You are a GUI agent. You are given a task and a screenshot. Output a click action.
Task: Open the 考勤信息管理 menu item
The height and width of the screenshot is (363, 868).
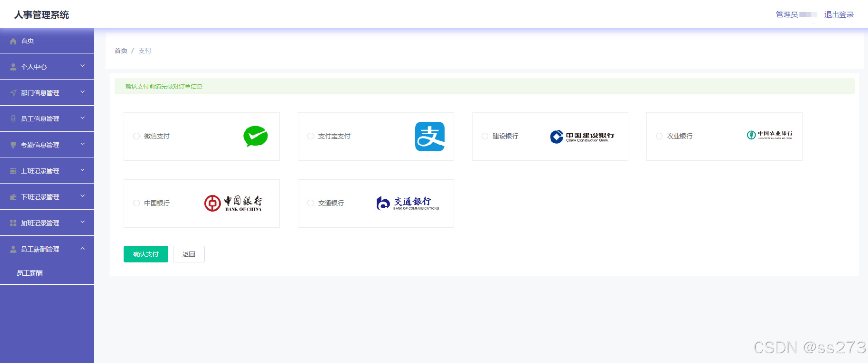pyautogui.click(x=47, y=145)
